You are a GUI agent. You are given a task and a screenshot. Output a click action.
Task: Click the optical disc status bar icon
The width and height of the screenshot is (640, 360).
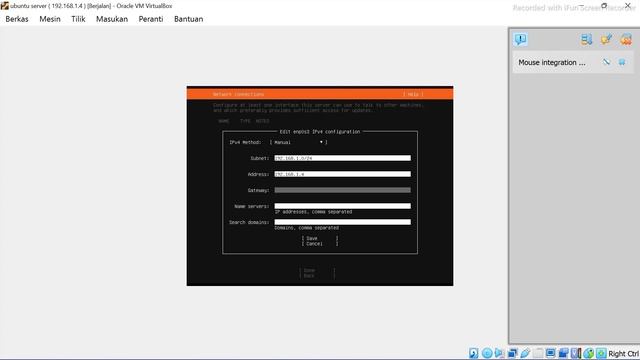pos(487,353)
